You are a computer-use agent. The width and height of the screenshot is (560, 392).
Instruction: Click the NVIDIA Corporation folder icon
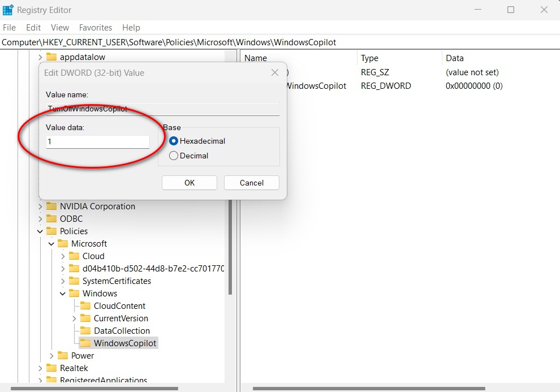[51, 206]
